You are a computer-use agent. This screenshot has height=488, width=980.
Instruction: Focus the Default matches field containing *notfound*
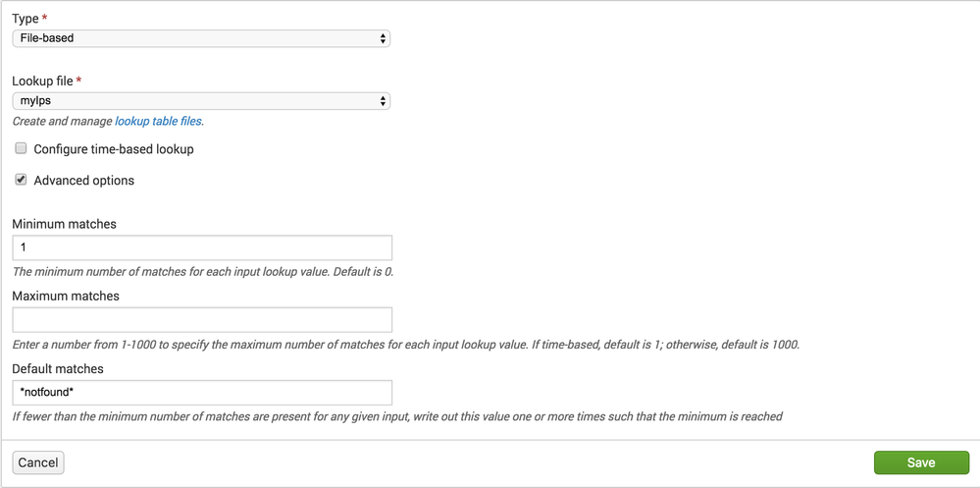click(x=202, y=393)
